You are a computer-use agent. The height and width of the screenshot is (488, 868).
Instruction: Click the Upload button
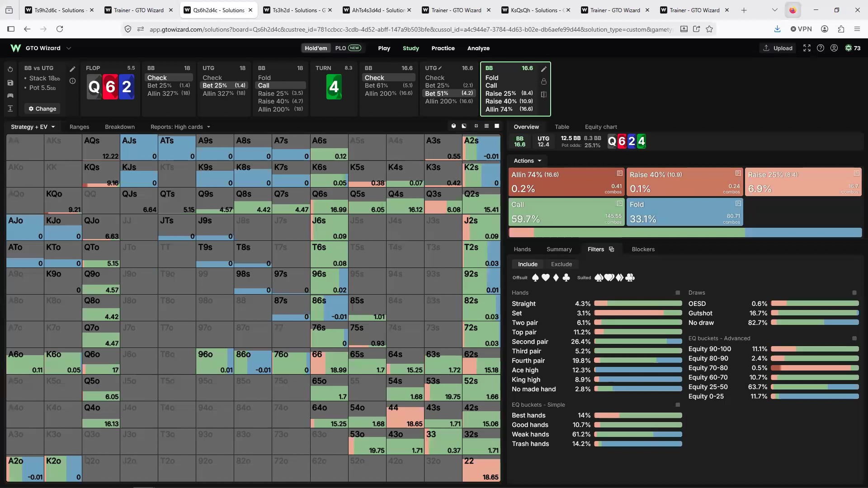[x=778, y=48]
